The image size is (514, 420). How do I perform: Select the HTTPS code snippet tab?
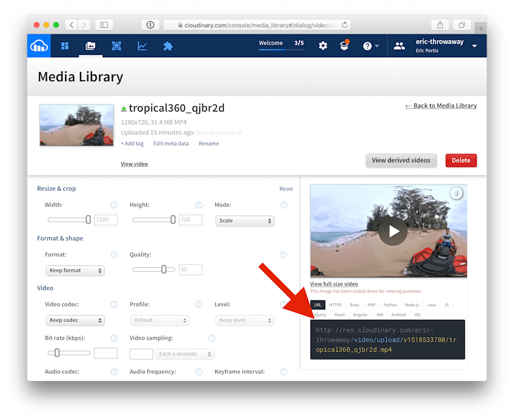coord(335,305)
